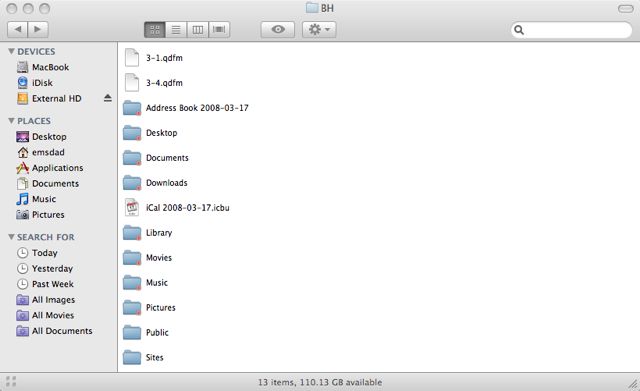640x391 pixels.
Task: Click the '3-4.qdfm' file name
Action: click(164, 83)
